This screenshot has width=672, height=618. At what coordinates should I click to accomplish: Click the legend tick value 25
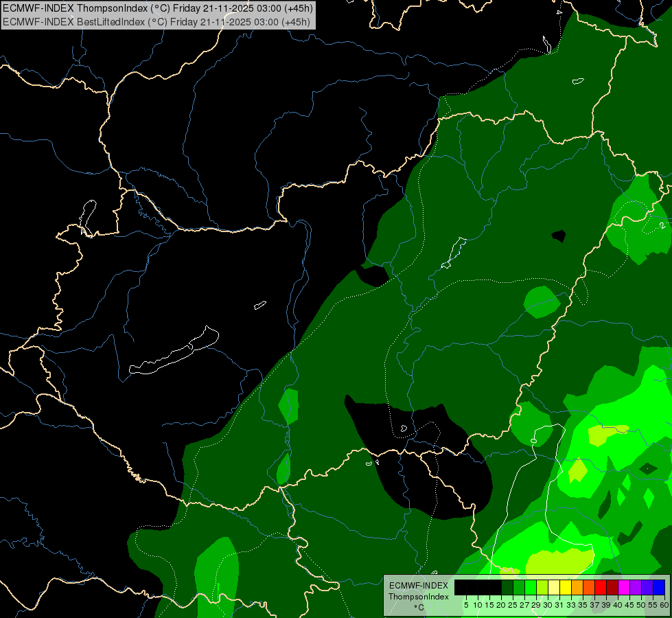point(513,605)
